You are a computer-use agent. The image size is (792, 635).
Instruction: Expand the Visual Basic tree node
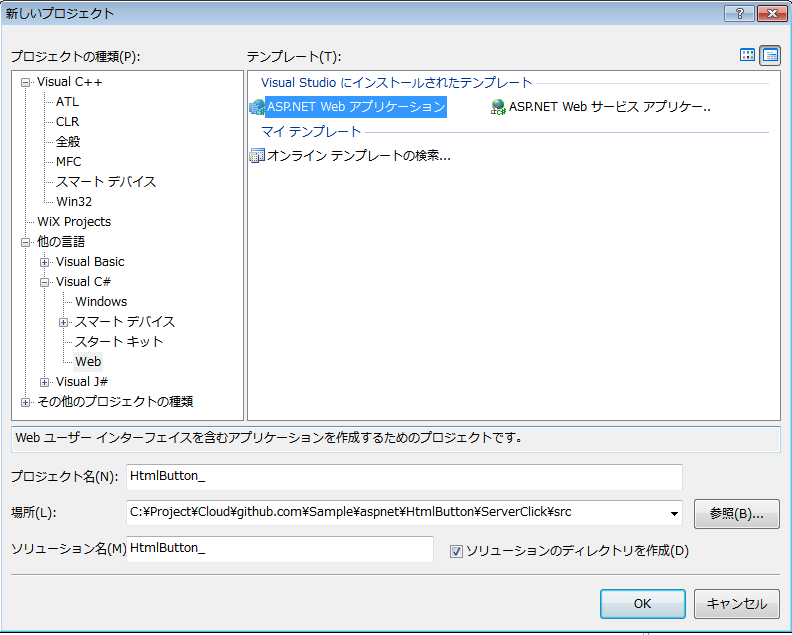click(x=44, y=262)
